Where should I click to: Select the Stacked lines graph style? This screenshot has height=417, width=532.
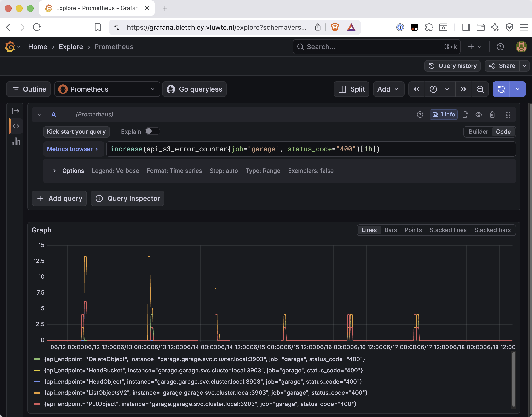[448, 230]
